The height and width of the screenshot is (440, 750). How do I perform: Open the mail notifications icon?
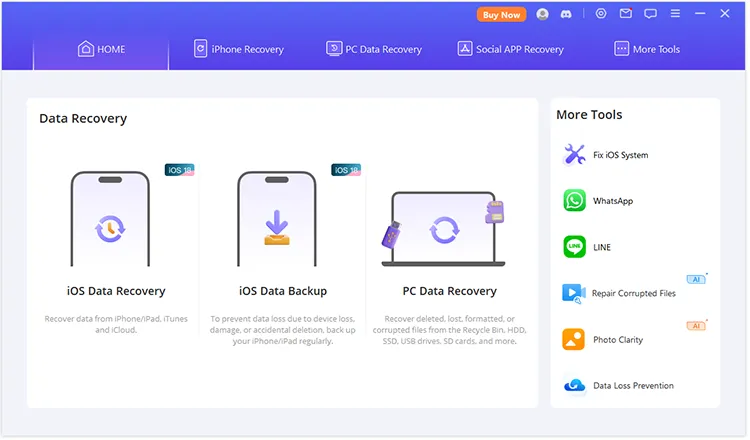pyautogui.click(x=626, y=14)
